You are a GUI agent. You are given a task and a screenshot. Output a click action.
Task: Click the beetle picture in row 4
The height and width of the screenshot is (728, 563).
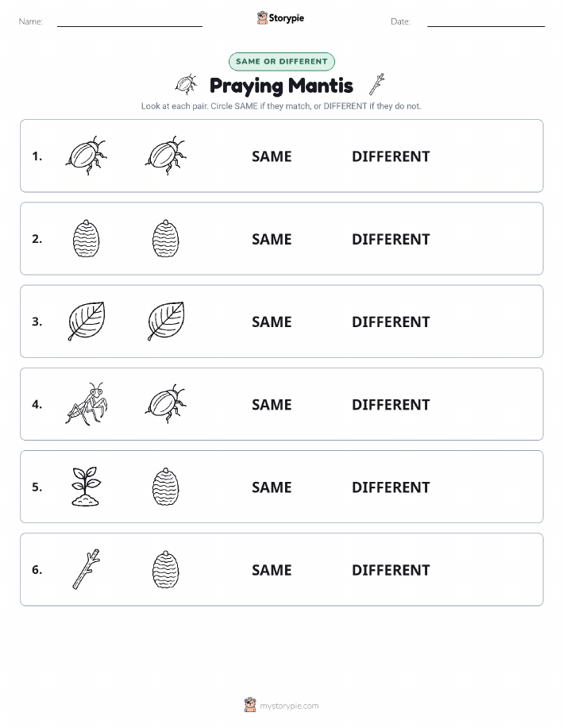click(x=166, y=404)
